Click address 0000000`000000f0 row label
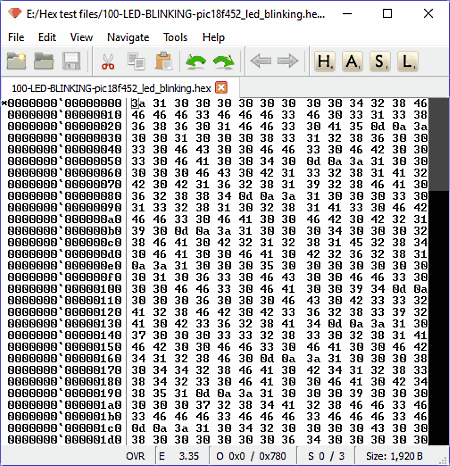The height and width of the screenshot is (466, 450). click(x=65, y=277)
